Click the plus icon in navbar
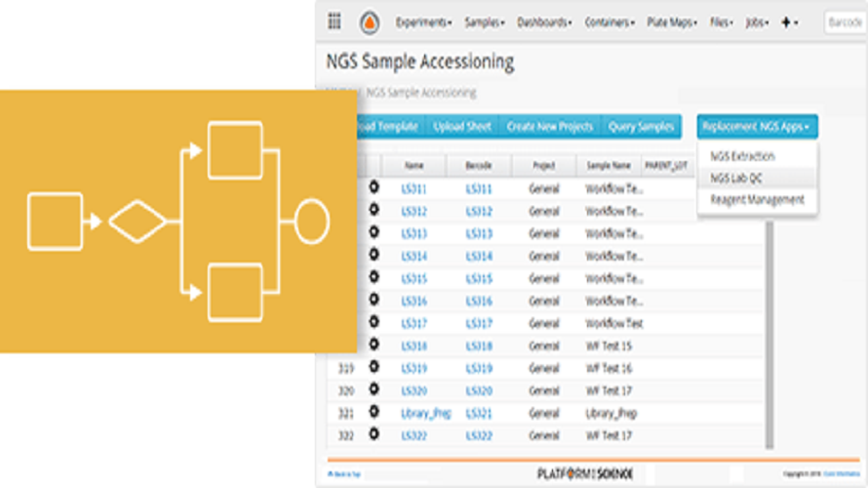 coord(786,21)
